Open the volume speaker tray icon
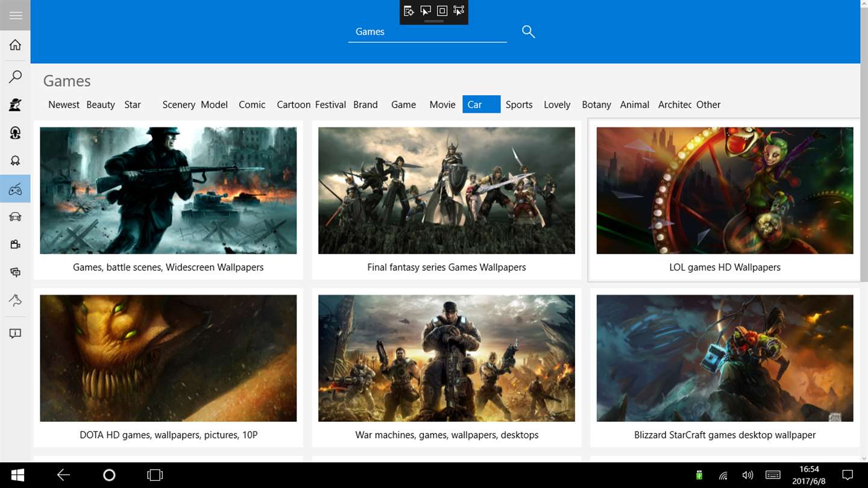 747,475
